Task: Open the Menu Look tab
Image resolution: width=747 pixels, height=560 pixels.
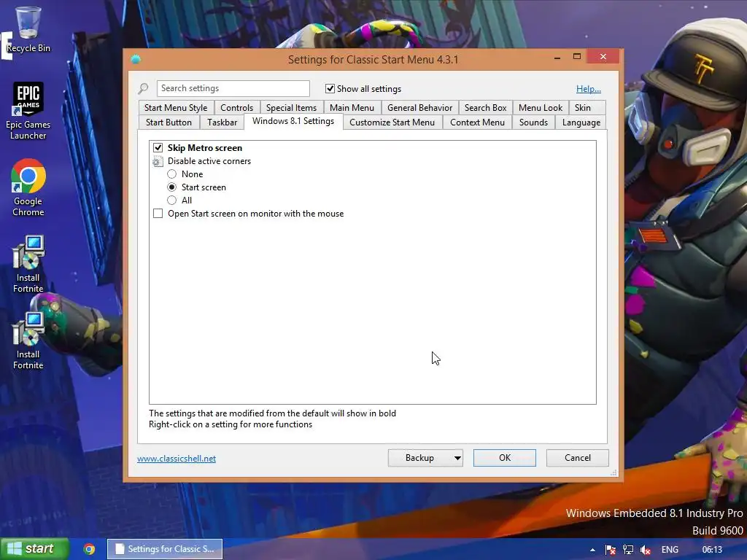Action: tap(541, 108)
